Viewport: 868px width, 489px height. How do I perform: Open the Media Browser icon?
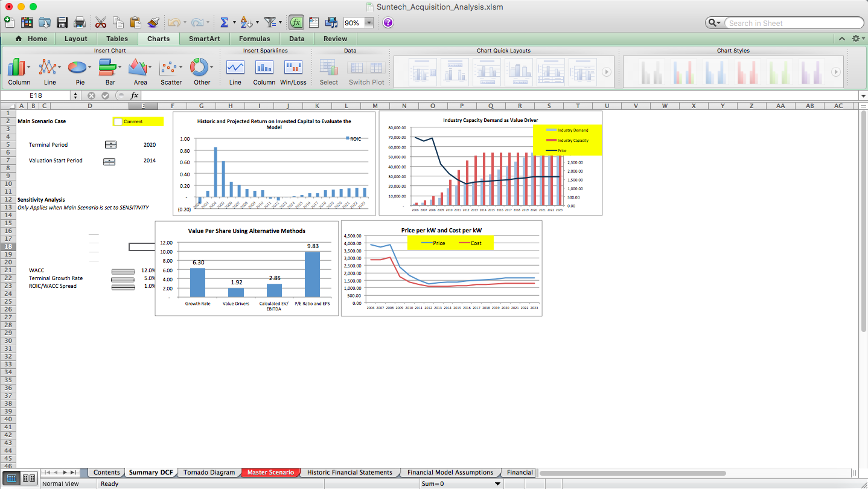pyautogui.click(x=331, y=22)
